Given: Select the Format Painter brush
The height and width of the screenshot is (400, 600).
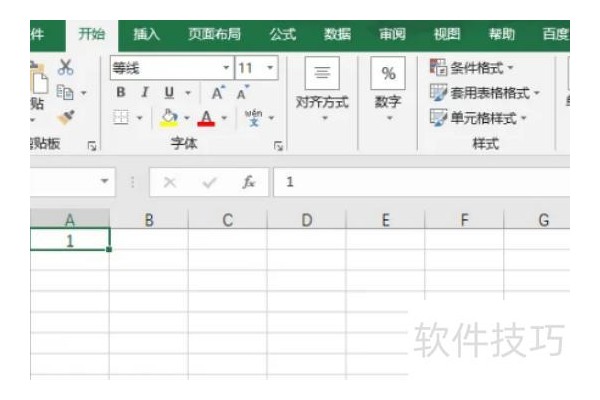Looking at the screenshot, I should point(66,117).
